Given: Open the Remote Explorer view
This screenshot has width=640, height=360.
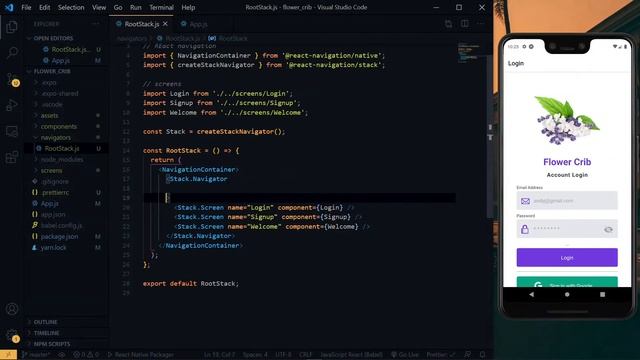Looking at the screenshot, I should point(12,131).
